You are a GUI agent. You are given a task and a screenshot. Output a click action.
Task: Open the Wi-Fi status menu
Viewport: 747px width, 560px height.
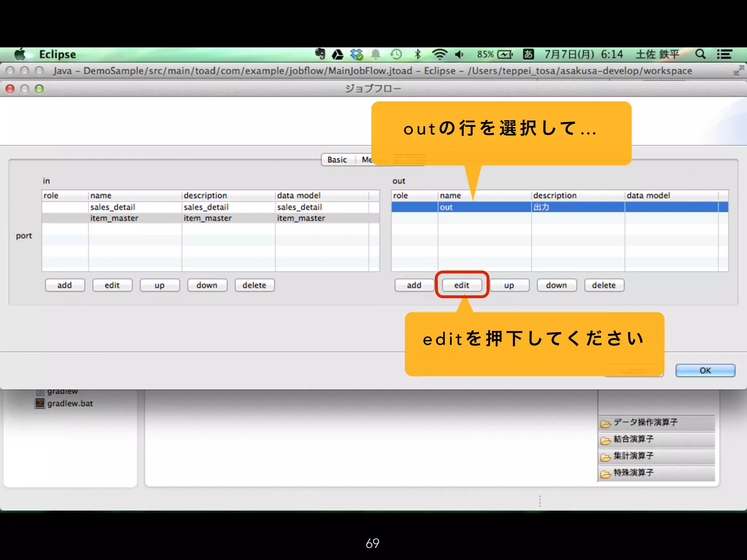pos(440,55)
